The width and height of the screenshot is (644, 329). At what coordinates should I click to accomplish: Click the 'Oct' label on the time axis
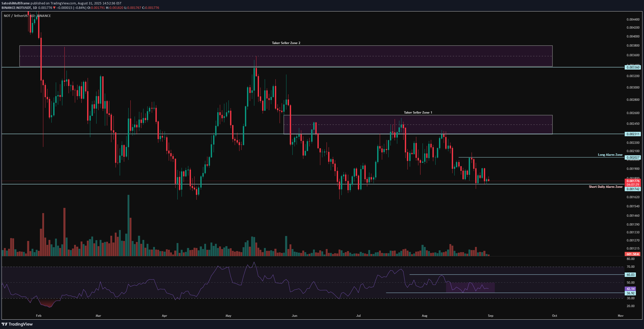click(555, 316)
